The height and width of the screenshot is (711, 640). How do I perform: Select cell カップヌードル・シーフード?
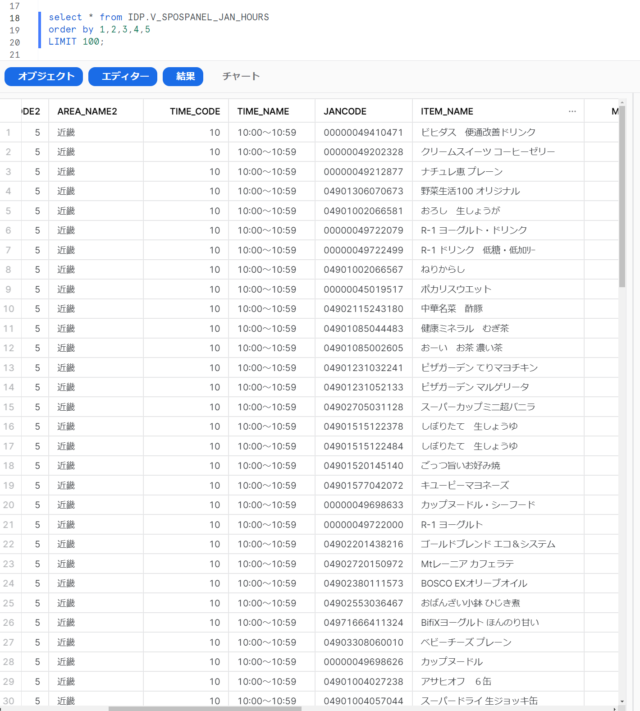pos(498,505)
